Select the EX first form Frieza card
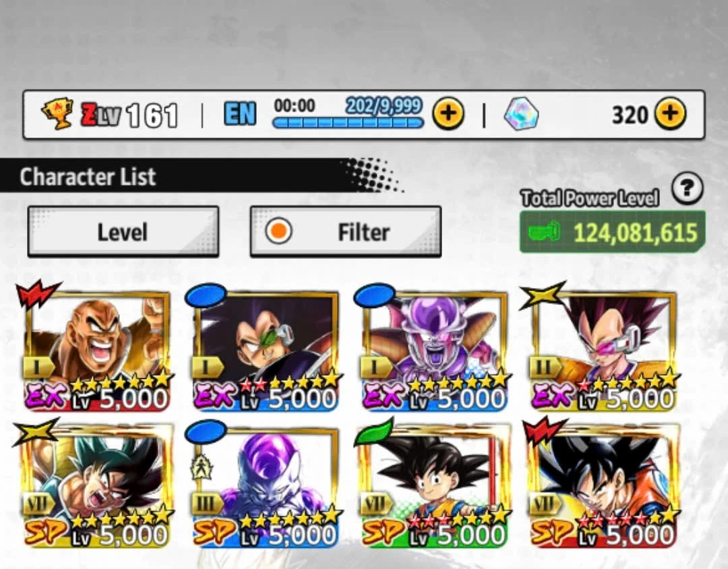 pos(435,350)
